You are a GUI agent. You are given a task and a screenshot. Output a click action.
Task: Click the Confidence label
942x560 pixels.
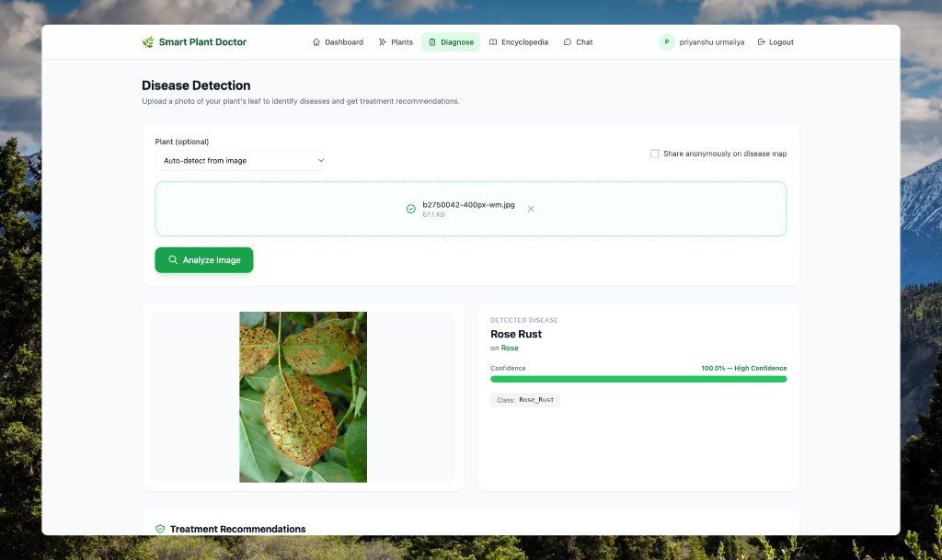(x=508, y=368)
